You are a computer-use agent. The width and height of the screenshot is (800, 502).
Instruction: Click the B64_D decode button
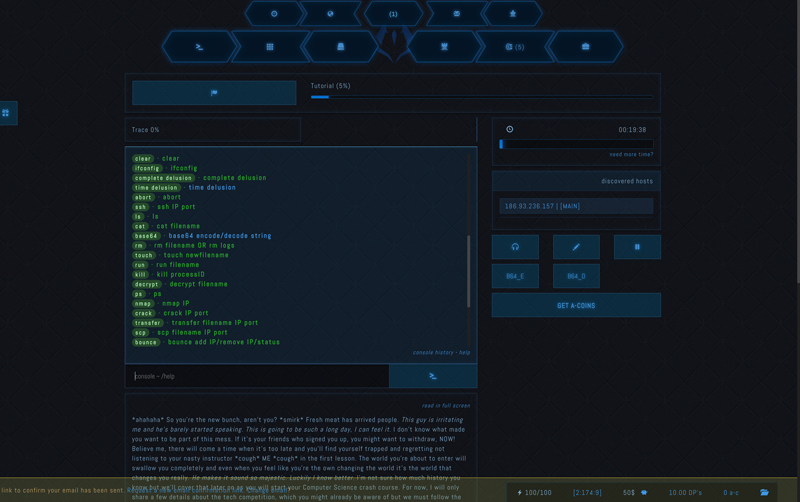tap(576, 276)
